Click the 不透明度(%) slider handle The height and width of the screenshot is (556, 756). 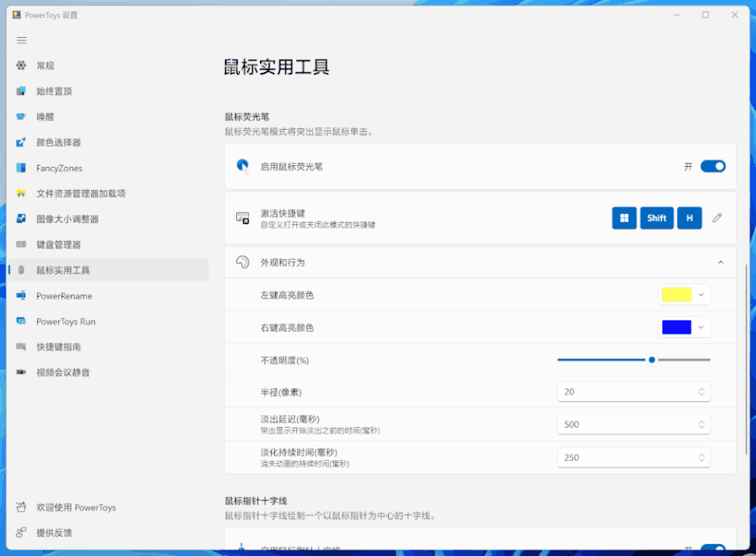pos(652,360)
